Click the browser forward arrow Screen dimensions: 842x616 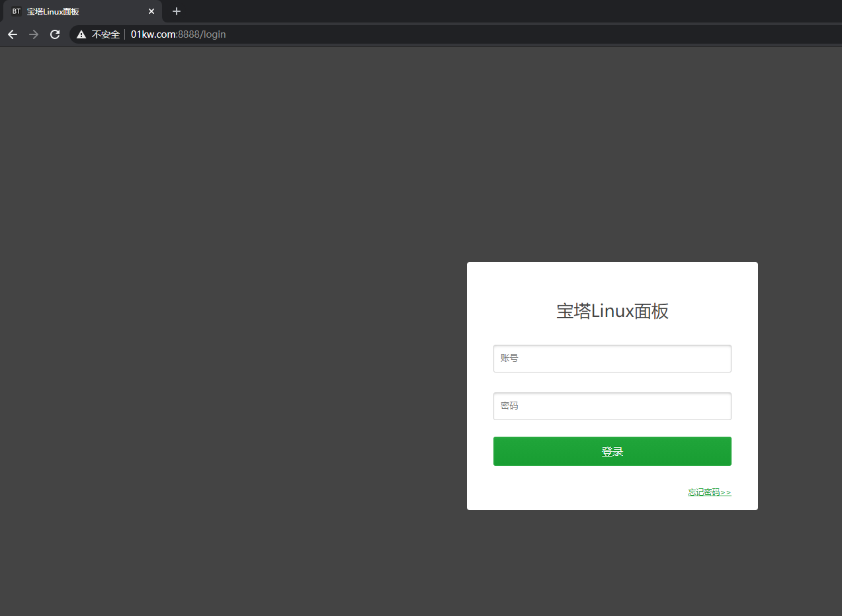pyautogui.click(x=34, y=34)
